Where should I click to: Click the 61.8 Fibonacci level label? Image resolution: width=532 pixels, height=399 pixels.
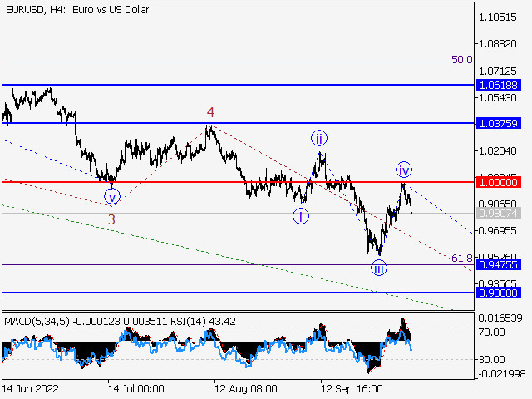click(x=462, y=259)
